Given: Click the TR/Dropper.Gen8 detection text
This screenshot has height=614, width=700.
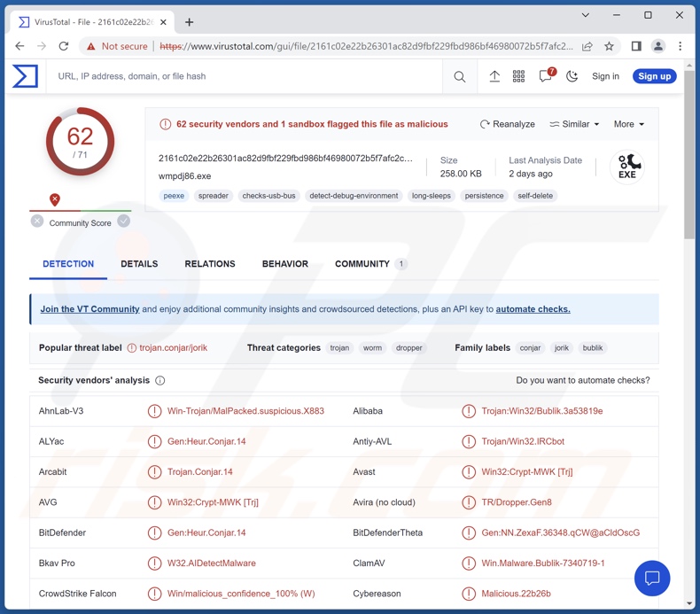Looking at the screenshot, I should [x=517, y=501].
